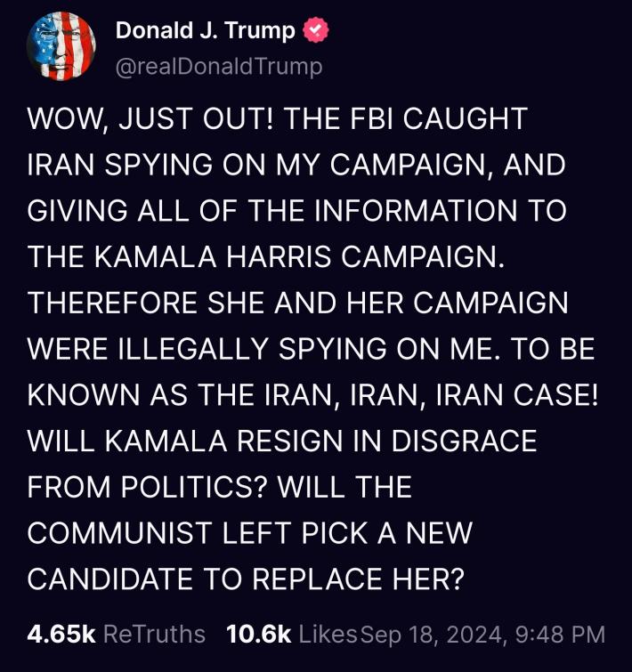Screen dimensions: 632x672
Task: Select the "COMMUNIST LEFT PICK A NEW" line
Action: click(249, 533)
